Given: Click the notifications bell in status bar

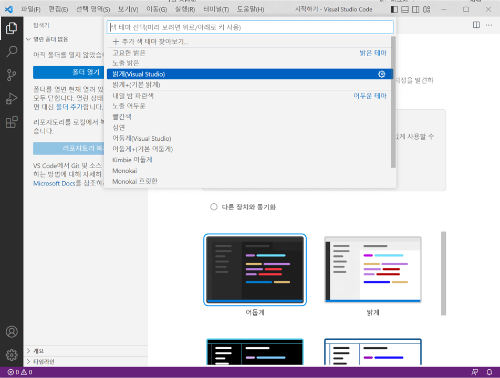Looking at the screenshot, I should tap(489, 372).
